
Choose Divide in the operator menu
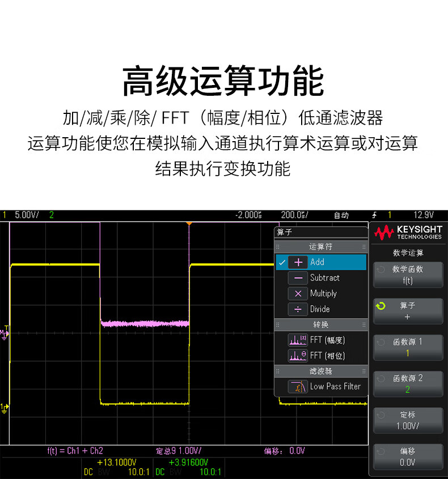pos(321,309)
